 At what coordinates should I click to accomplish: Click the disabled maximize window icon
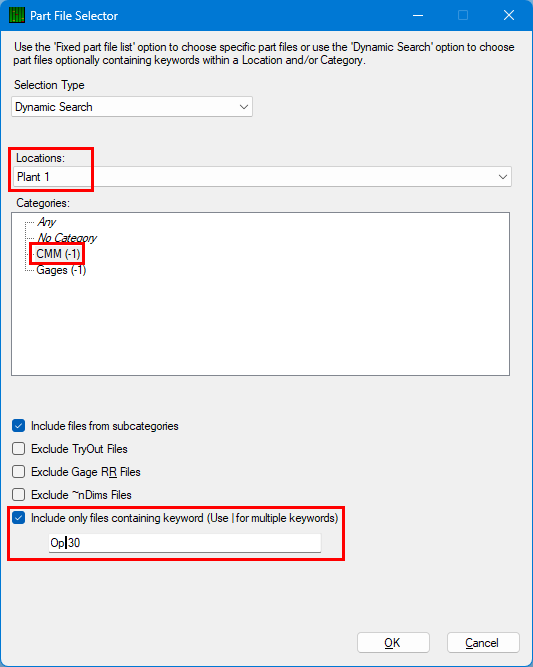(x=463, y=16)
